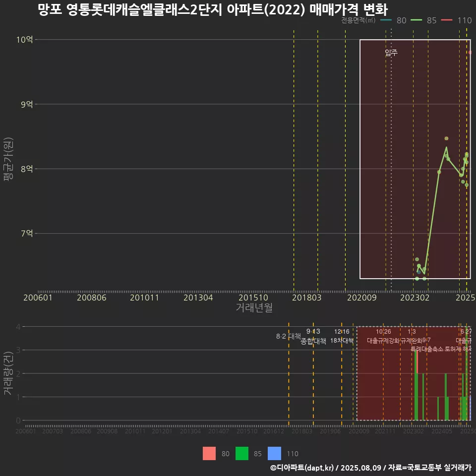
Task: Click the '1·3 규제완화' policy annotation
Action: point(412,336)
